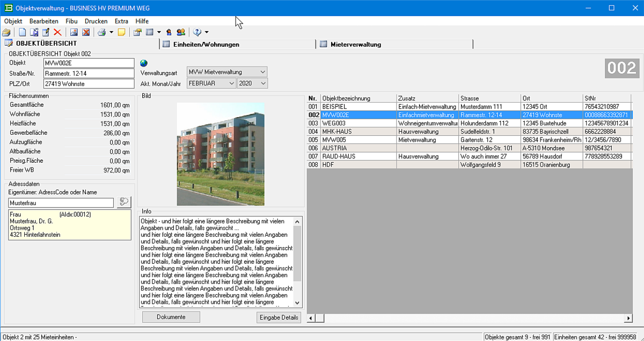Viewport: 644px width, 341px height.
Task: Open the Verwaltungsart dropdown
Action: pyautogui.click(x=262, y=72)
